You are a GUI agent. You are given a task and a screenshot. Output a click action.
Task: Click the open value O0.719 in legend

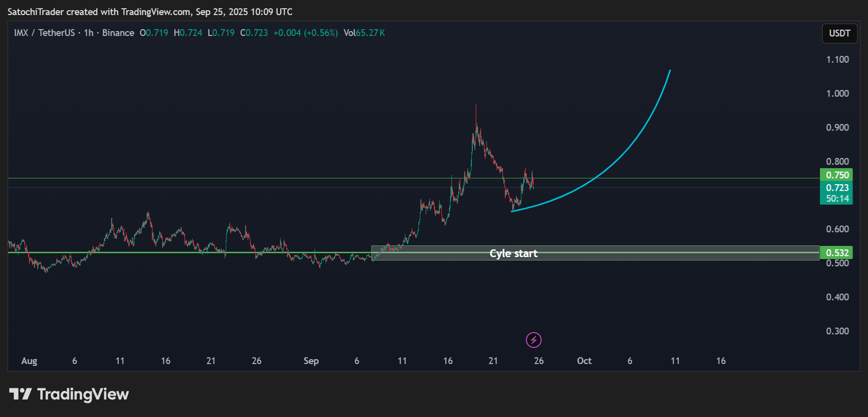154,33
